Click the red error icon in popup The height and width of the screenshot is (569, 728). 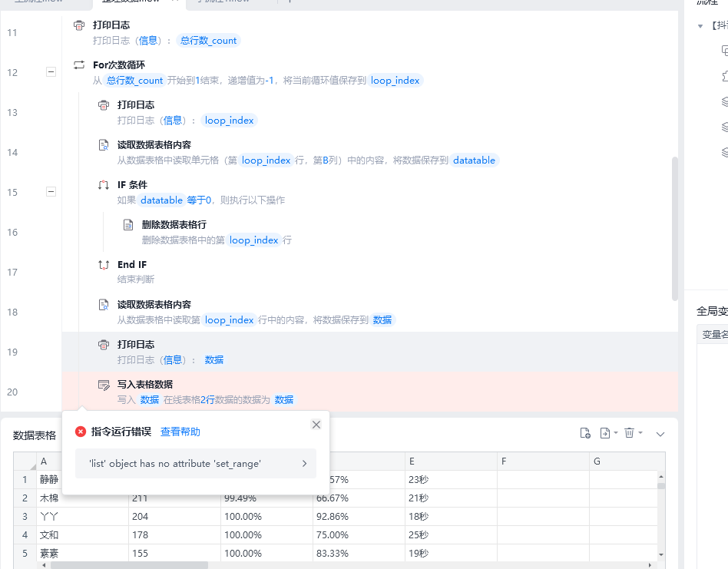[81, 432]
